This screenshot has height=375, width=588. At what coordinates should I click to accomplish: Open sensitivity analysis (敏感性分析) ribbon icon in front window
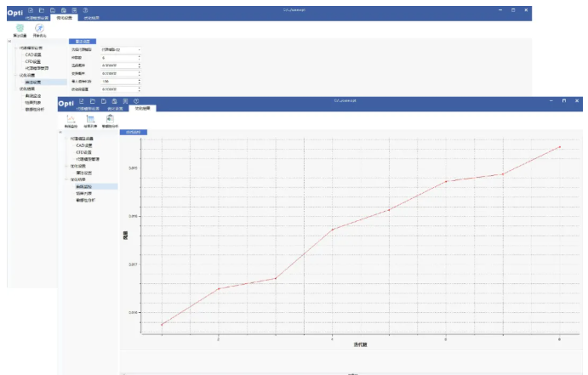(110, 122)
